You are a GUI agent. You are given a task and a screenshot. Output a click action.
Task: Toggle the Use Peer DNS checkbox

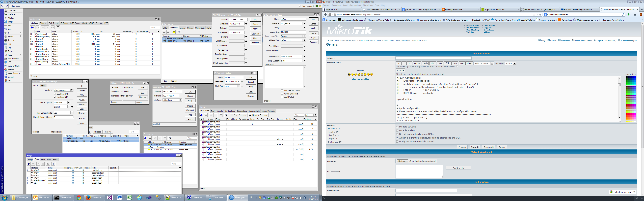pyautogui.click(x=55, y=94)
